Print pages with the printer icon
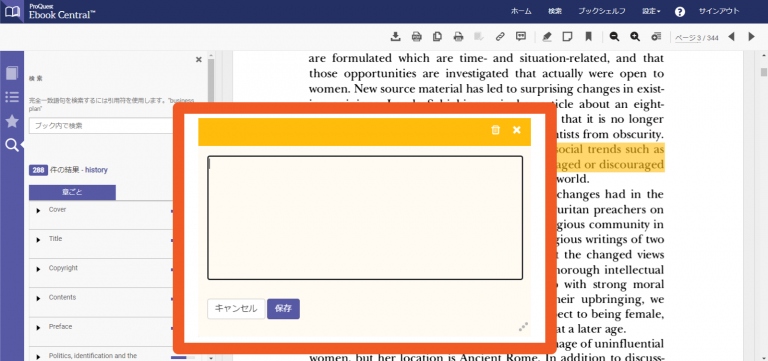Viewport: 768px width, 361px height. pos(458,36)
